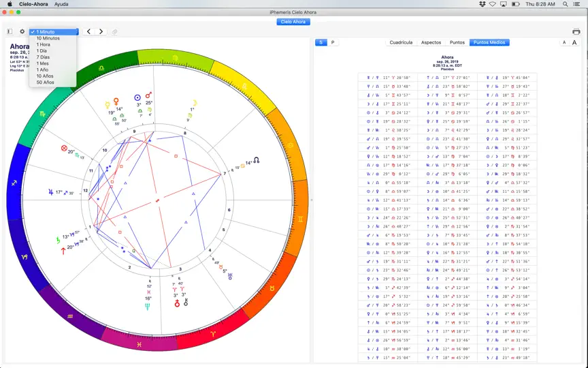Click the printer icon
Image resolution: width=588 pixels, height=368 pixels.
pos(576,31)
